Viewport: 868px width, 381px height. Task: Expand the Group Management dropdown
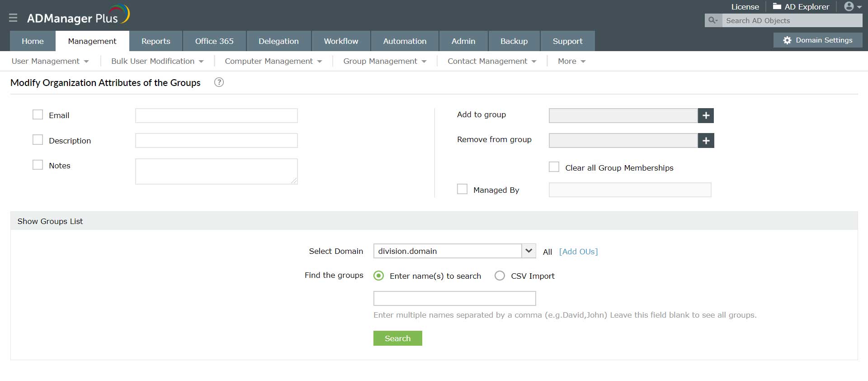click(385, 61)
